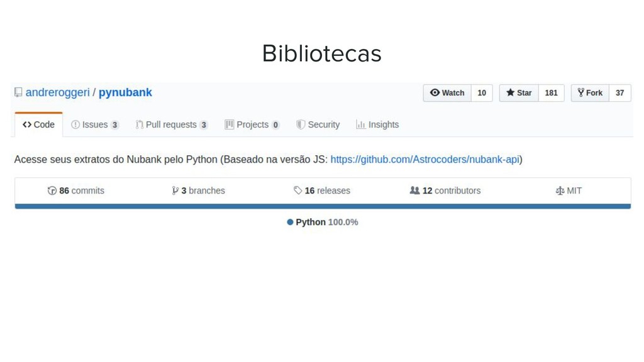Click the MIT license scale icon

560,190
